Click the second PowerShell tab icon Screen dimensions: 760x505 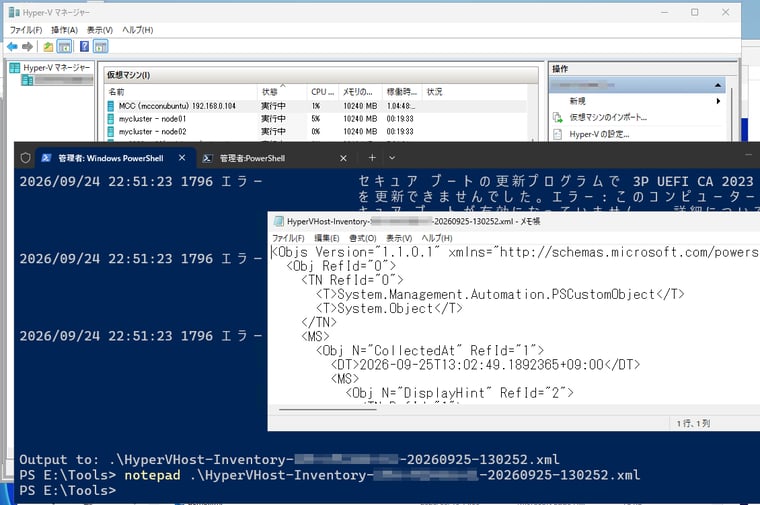(207, 158)
